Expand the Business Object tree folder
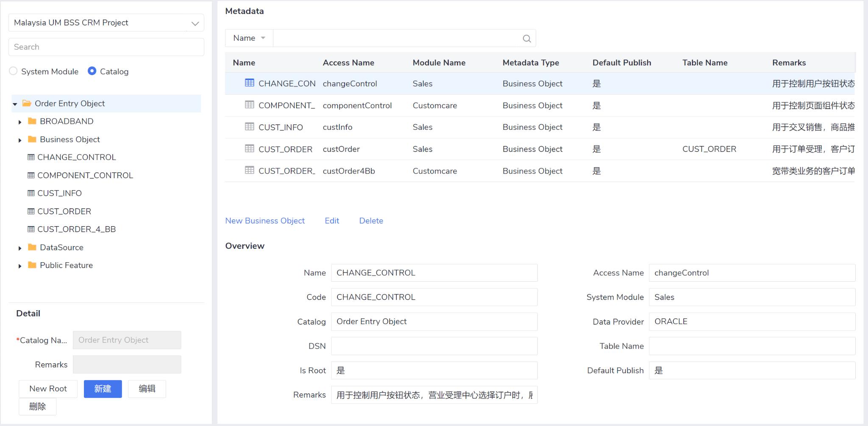Viewport: 868px width, 426px height. point(19,140)
